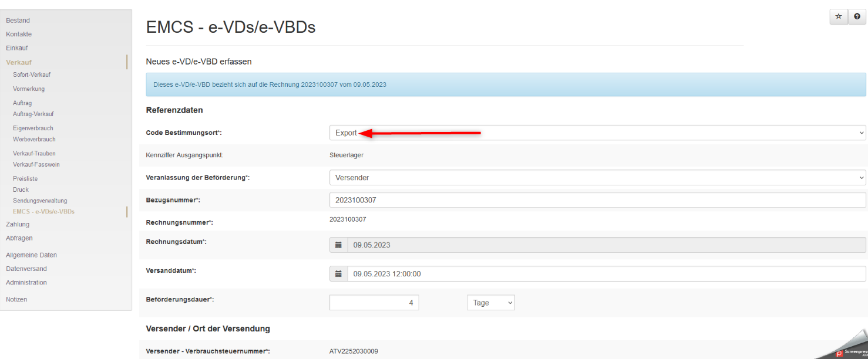Open the Administration menu entry

pyautogui.click(x=26, y=282)
